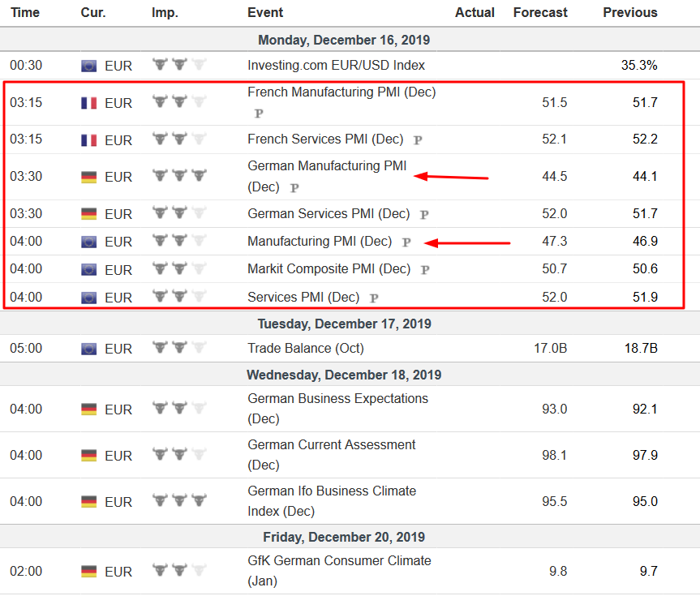Click Friday, December 20, 2019 date row
Screen dimensions: 700x596
pos(350,537)
